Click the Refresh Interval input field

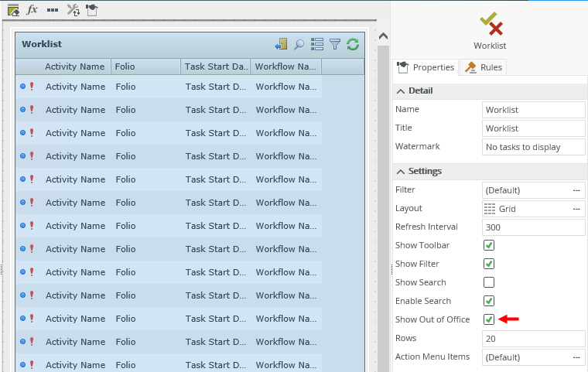(x=533, y=227)
